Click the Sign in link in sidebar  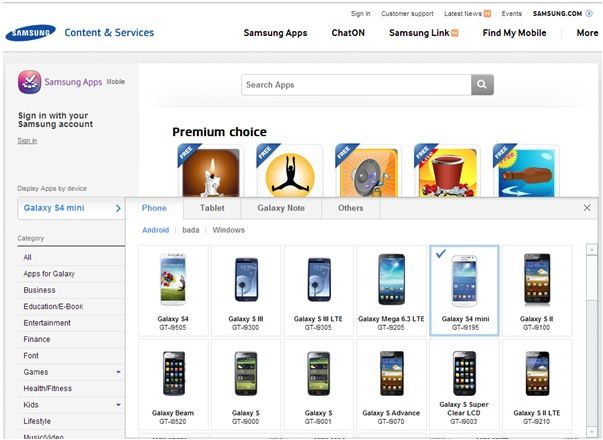tap(27, 141)
